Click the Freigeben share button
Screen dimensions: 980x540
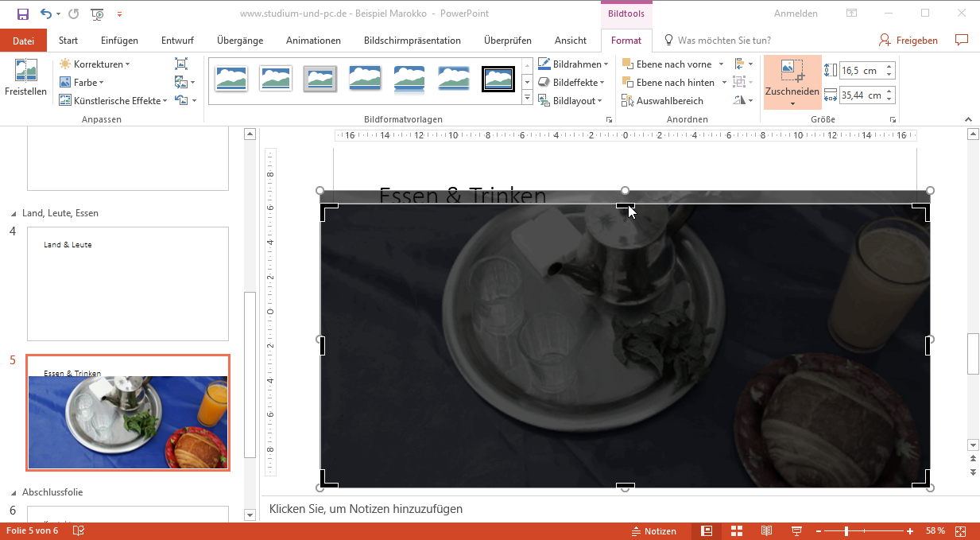pos(908,41)
